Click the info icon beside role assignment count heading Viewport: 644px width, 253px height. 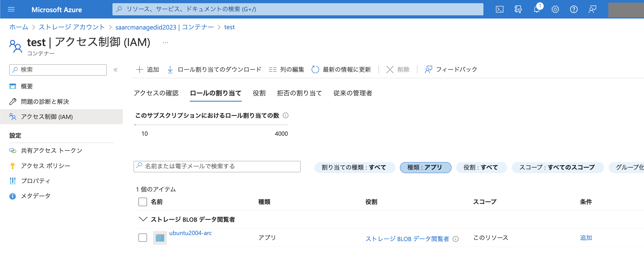pyautogui.click(x=285, y=115)
